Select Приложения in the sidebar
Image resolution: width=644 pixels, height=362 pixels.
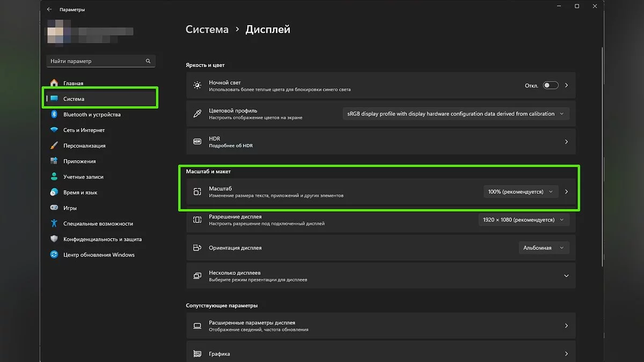click(79, 161)
